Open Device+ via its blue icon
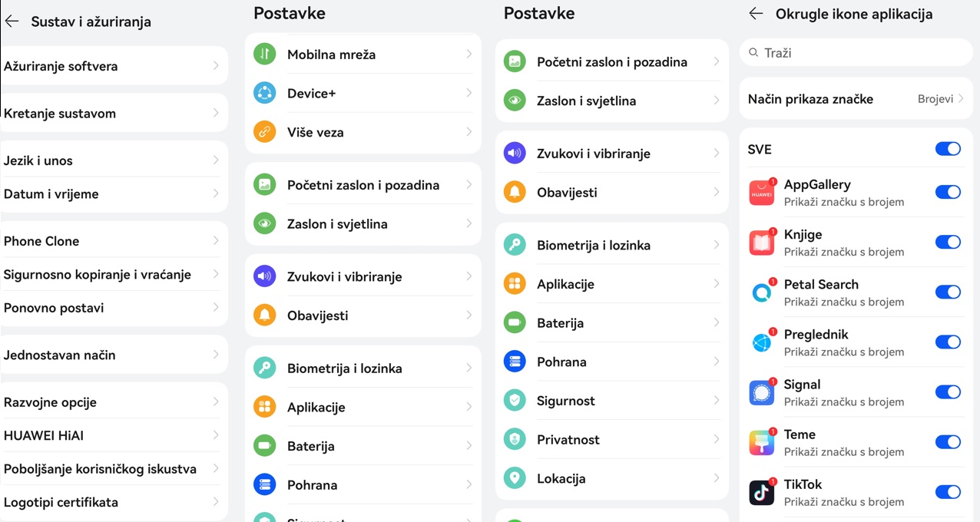This screenshot has width=980, height=522. tap(264, 93)
